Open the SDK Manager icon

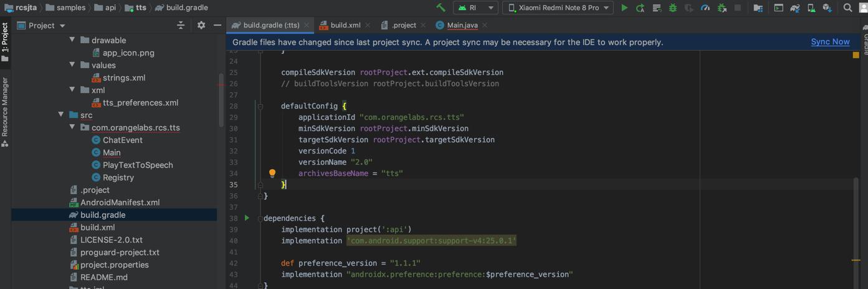(827, 7)
